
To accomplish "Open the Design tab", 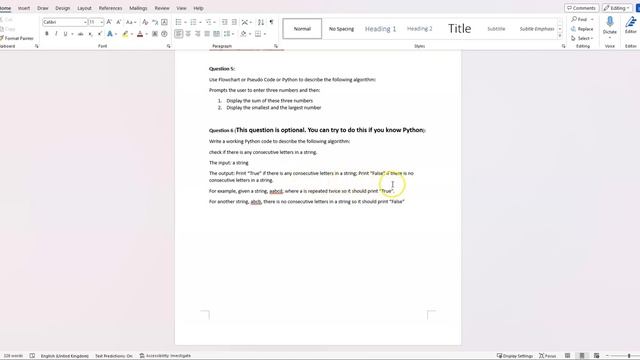I will [x=62, y=8].
